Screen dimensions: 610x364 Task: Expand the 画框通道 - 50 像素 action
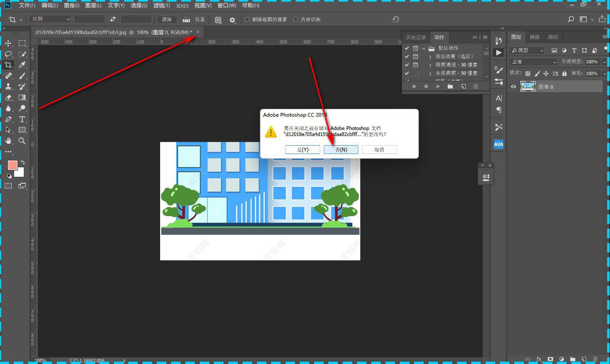pos(430,65)
